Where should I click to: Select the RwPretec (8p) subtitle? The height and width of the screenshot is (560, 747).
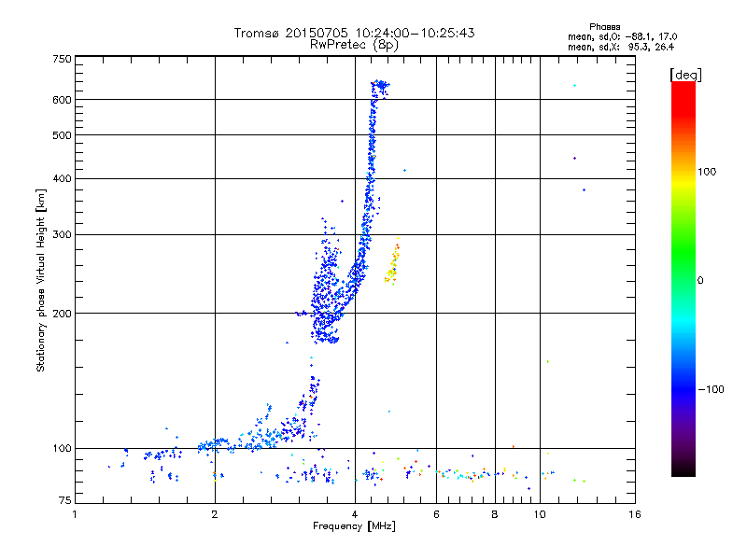(354, 45)
